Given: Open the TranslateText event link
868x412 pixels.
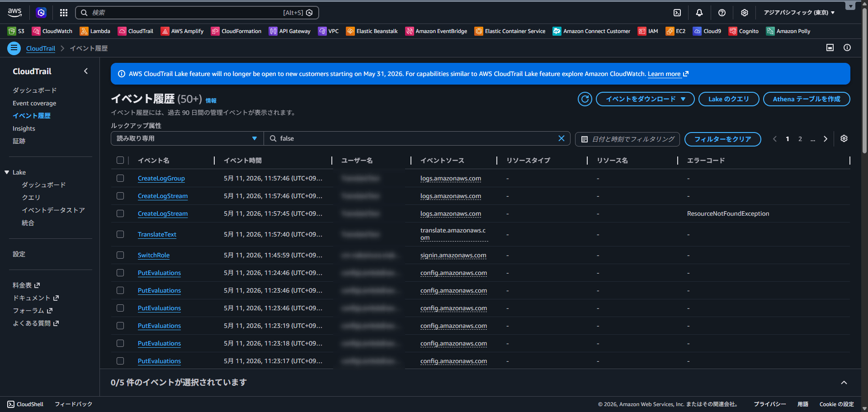Looking at the screenshot, I should (157, 234).
